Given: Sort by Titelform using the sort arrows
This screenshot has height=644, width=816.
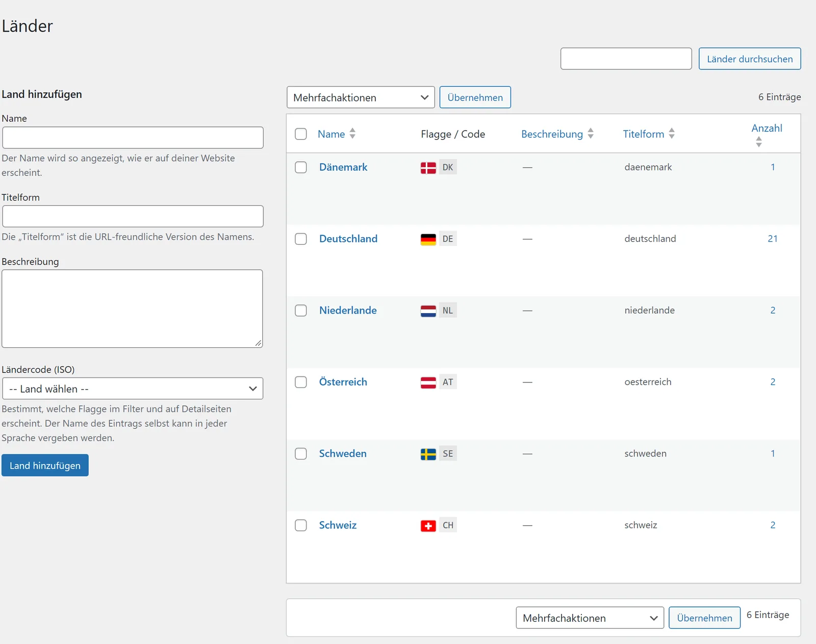Looking at the screenshot, I should click(672, 134).
